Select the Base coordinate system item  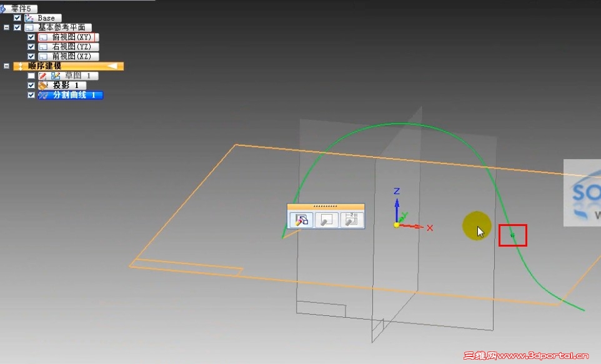[x=42, y=18]
